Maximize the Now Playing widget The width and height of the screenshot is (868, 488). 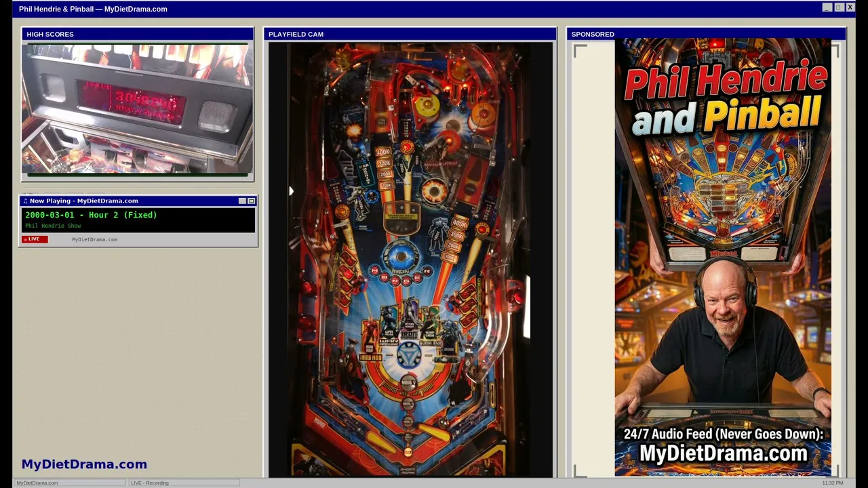pos(251,201)
